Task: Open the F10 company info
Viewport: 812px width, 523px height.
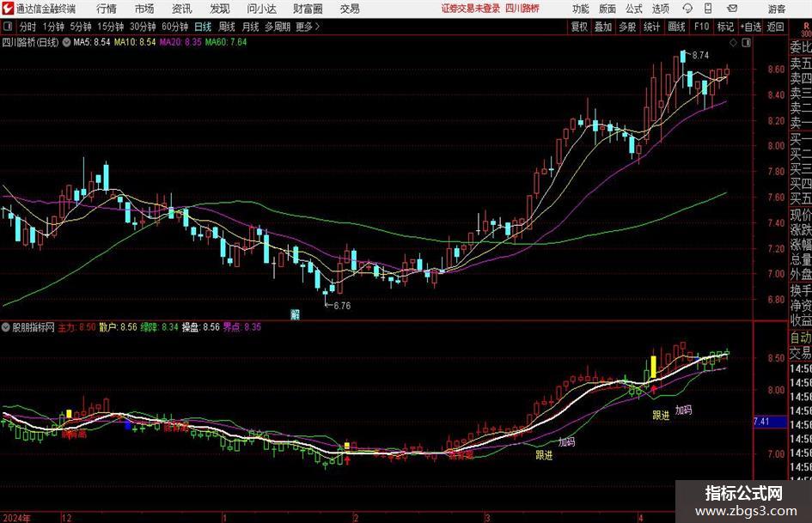Action: (x=702, y=27)
